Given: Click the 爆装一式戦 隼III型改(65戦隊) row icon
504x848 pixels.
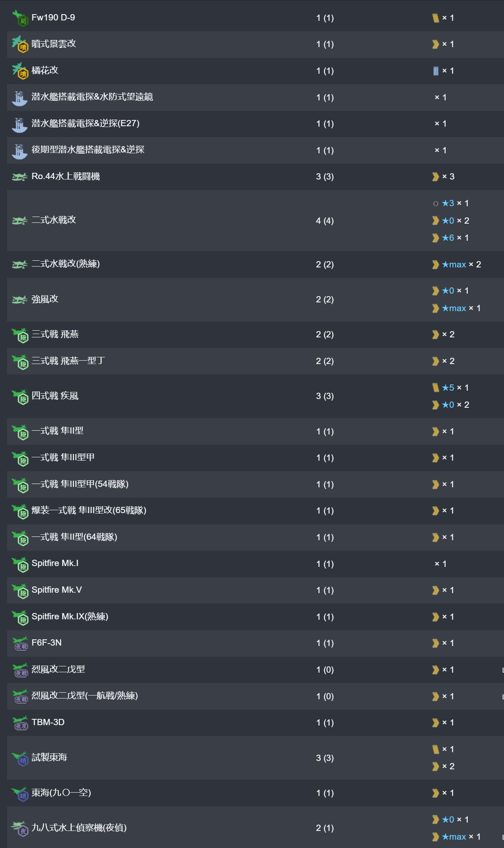Looking at the screenshot, I should 20,511.
